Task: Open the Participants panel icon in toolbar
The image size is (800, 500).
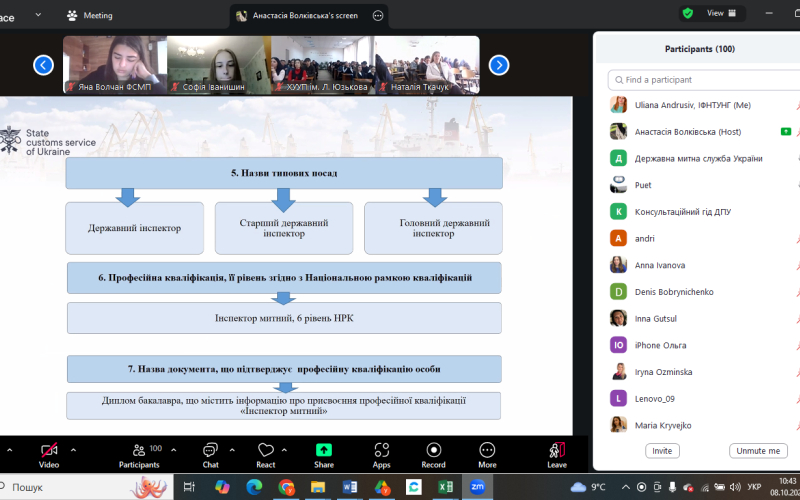Action: click(137, 450)
